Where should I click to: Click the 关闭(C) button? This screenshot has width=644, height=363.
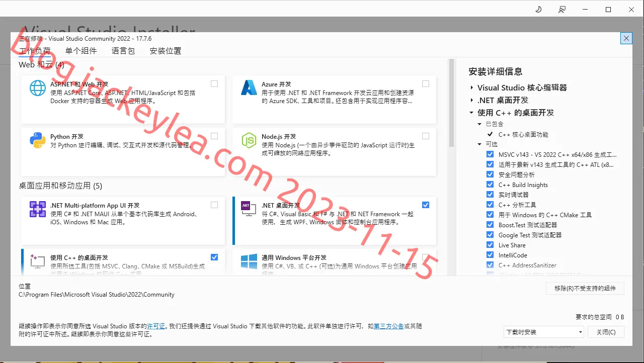[x=606, y=332]
